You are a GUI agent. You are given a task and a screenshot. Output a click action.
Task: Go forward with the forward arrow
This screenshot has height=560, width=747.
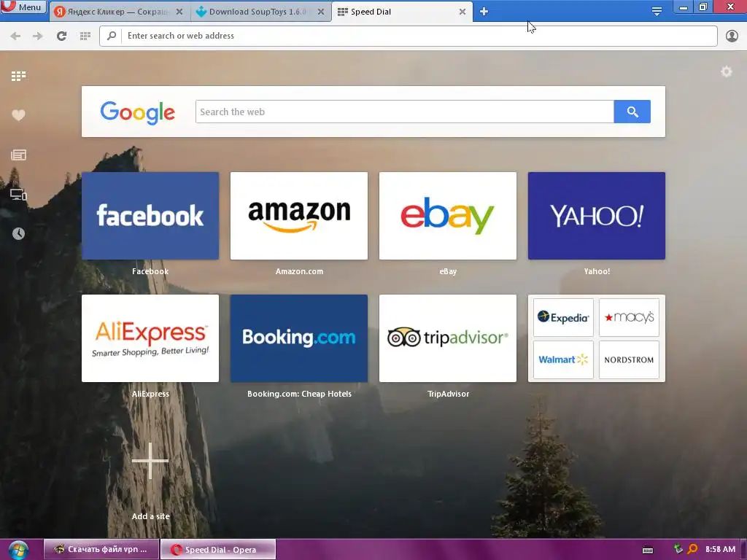38,36
